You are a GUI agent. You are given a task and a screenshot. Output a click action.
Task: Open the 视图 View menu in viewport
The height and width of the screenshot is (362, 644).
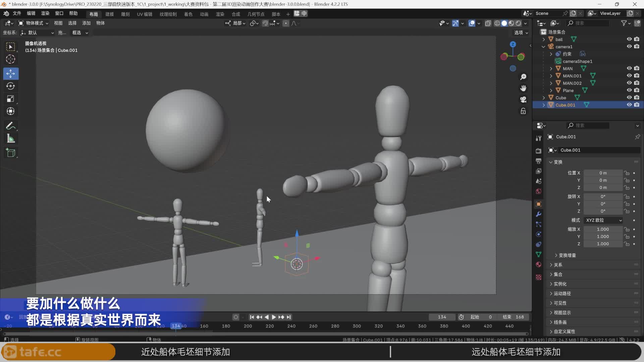(x=58, y=23)
